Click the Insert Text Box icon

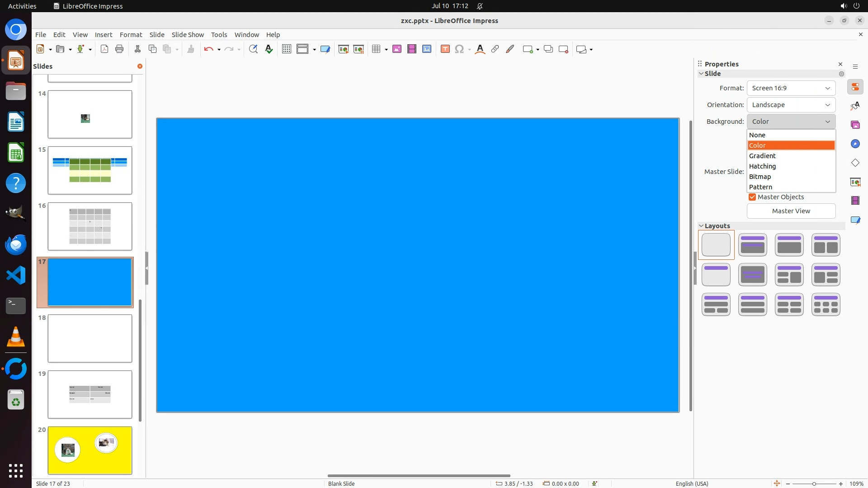445,49
